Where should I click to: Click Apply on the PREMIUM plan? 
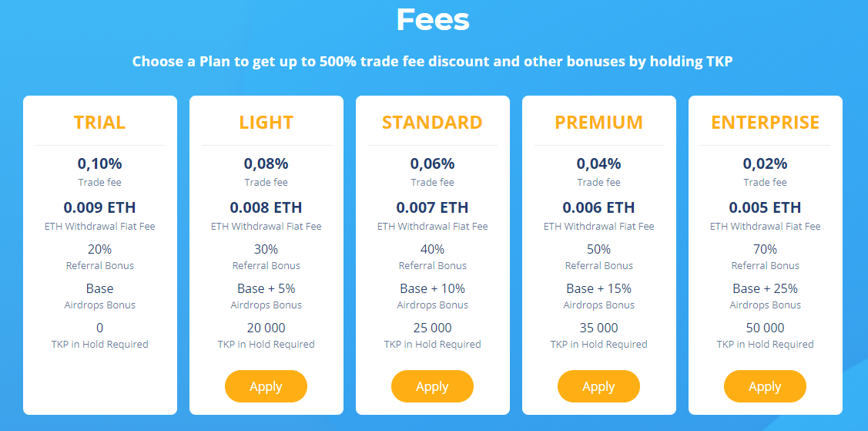click(x=598, y=386)
